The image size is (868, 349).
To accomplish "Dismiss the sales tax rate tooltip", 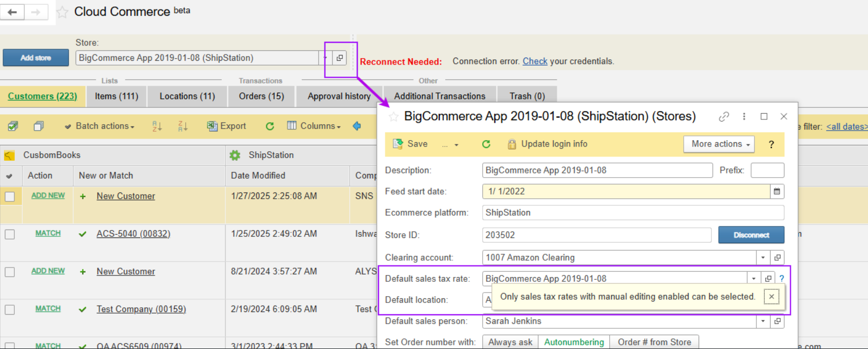I will coord(771,297).
